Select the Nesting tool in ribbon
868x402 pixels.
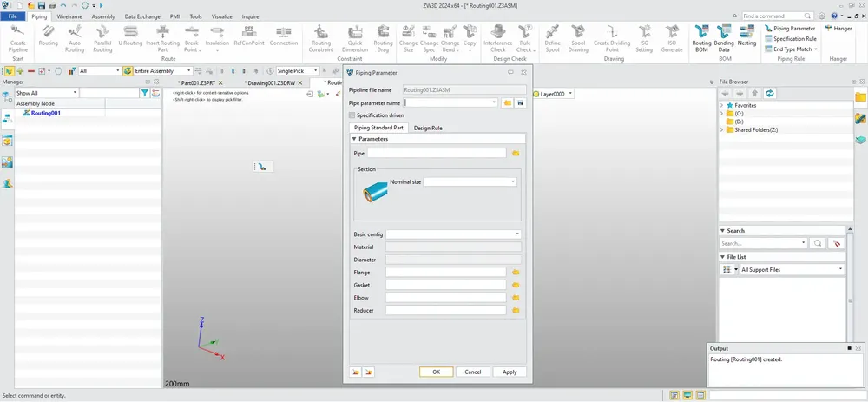click(746, 36)
